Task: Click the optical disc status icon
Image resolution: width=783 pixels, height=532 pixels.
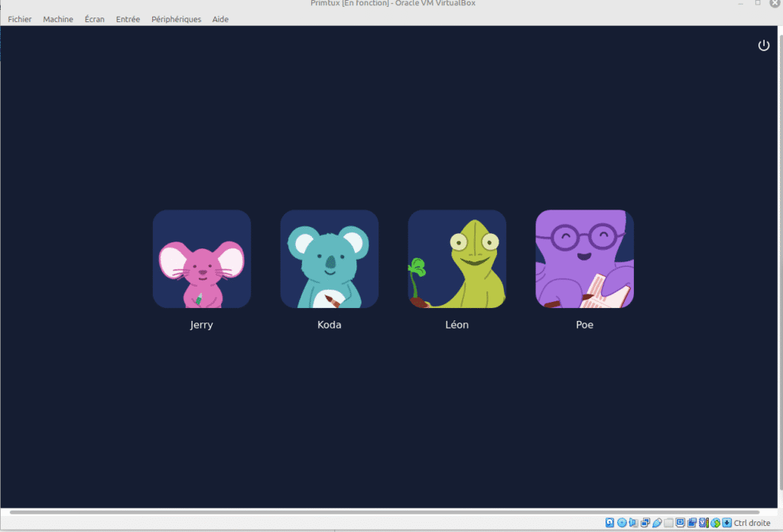Action: click(x=622, y=523)
